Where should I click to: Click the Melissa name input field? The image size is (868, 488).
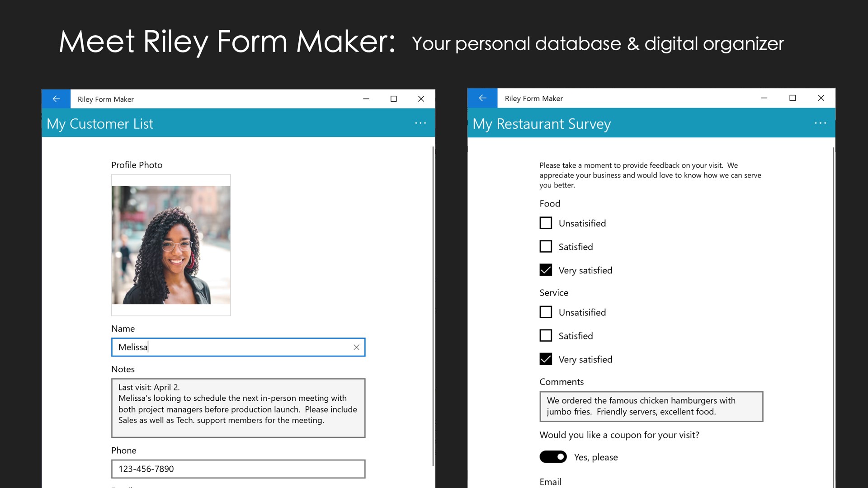click(x=231, y=347)
